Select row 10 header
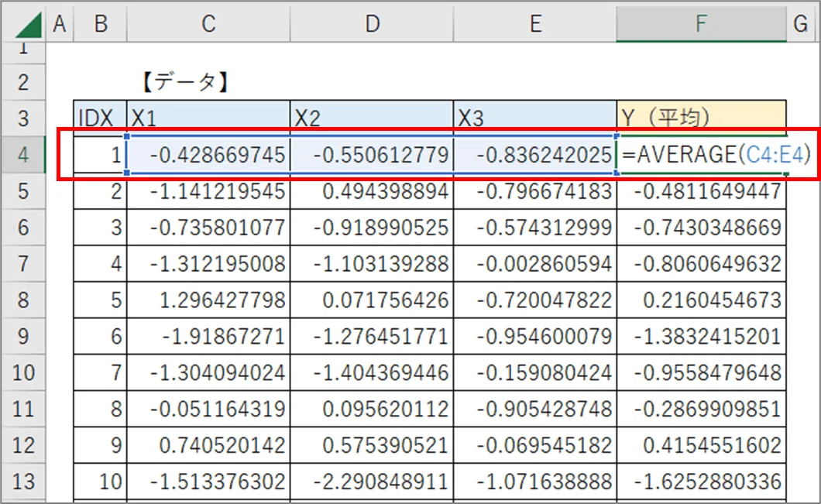This screenshot has height=504, width=821. pos(23,372)
